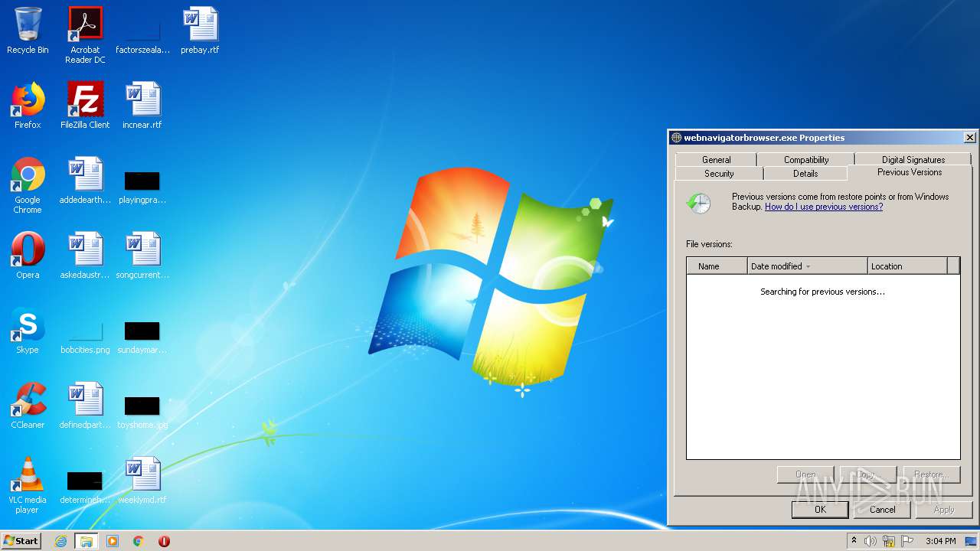Select the songcurrent document icon
This screenshot has width=980, height=551.
(x=142, y=256)
